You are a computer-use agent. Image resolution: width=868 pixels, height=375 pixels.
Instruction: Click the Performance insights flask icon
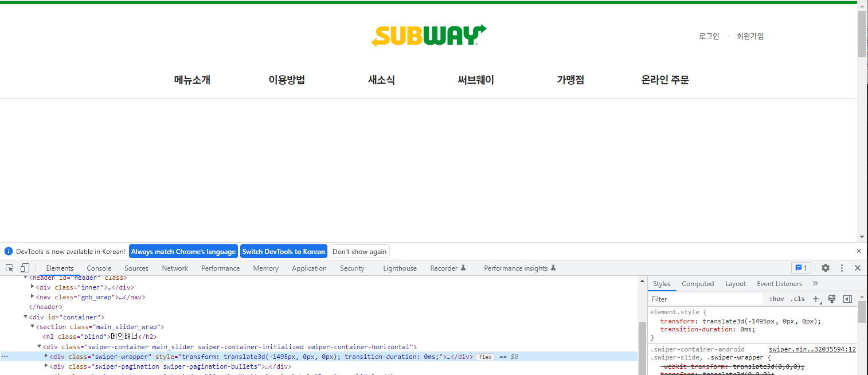(x=553, y=268)
